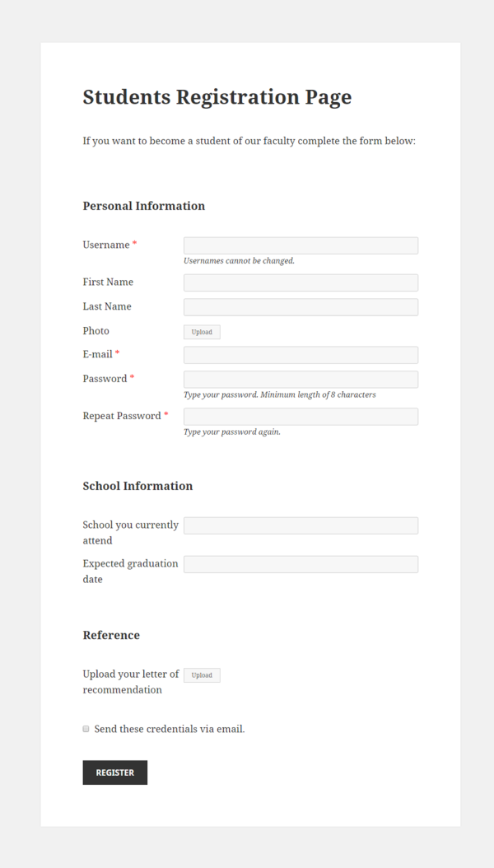Image resolution: width=494 pixels, height=868 pixels.
Task: Click the School you currently attend field
Action: click(301, 525)
